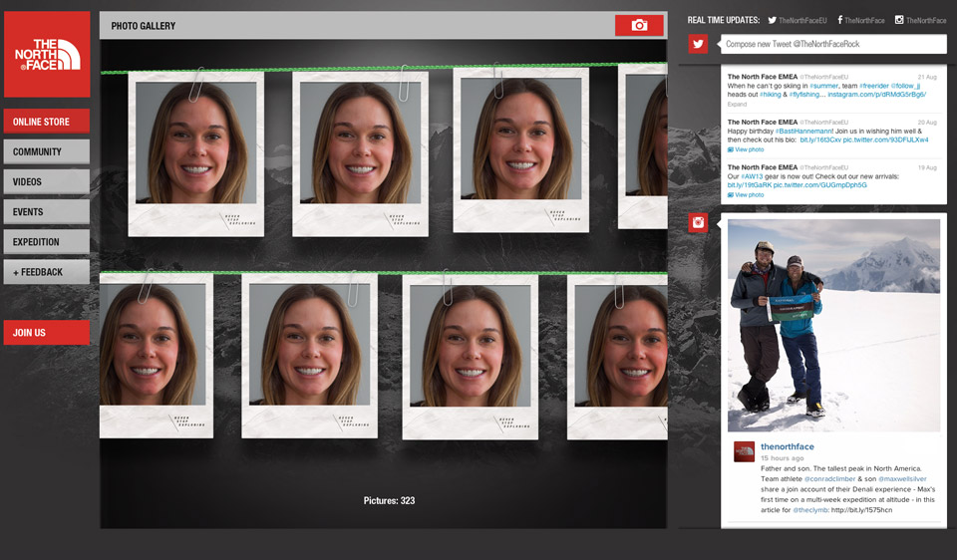Click the #flyfishing hashtag link
Image resolution: width=957 pixels, height=560 pixels.
[x=804, y=95]
